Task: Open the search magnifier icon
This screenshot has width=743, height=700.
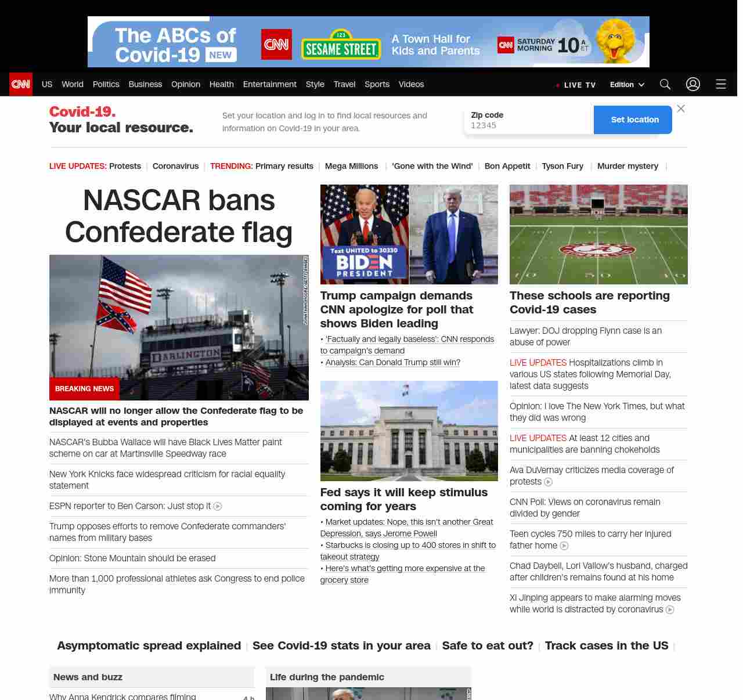Action: click(665, 84)
